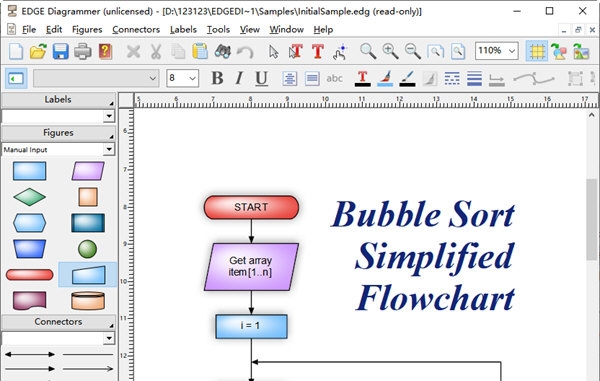Select the curved connector style icon
This screenshot has height=381, width=600.
[533, 78]
